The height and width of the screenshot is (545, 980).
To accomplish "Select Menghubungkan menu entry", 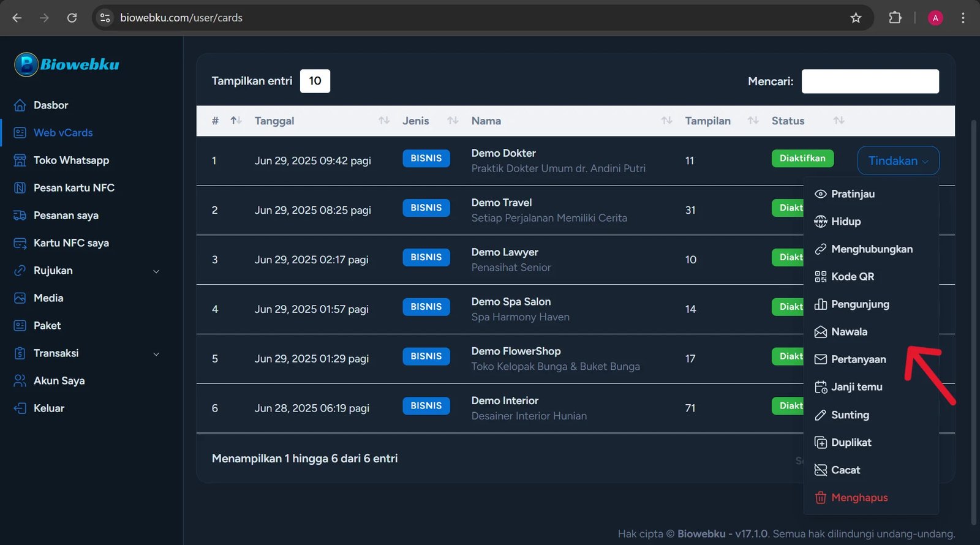I will (871, 249).
